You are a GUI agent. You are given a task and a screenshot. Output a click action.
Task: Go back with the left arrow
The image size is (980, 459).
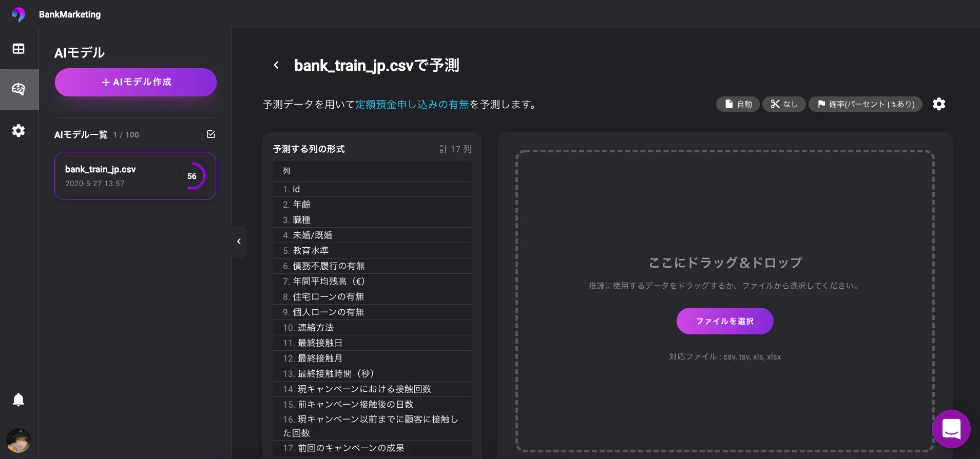276,65
